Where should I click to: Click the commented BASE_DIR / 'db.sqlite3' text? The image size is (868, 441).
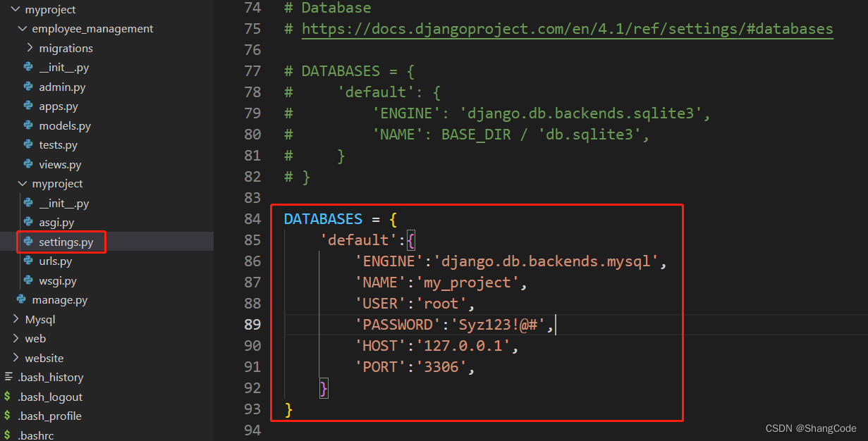pyautogui.click(x=542, y=135)
